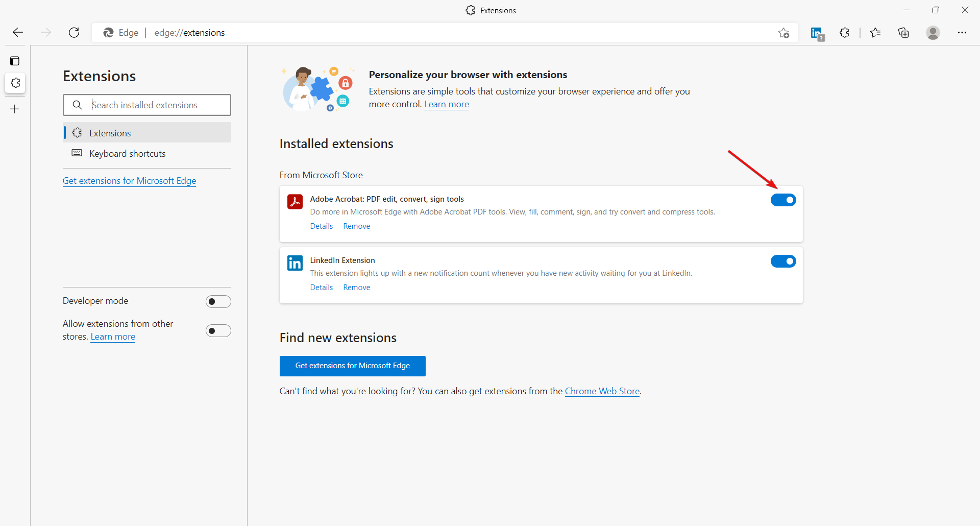Open Keyboard shortcuts in sidebar

(147, 153)
